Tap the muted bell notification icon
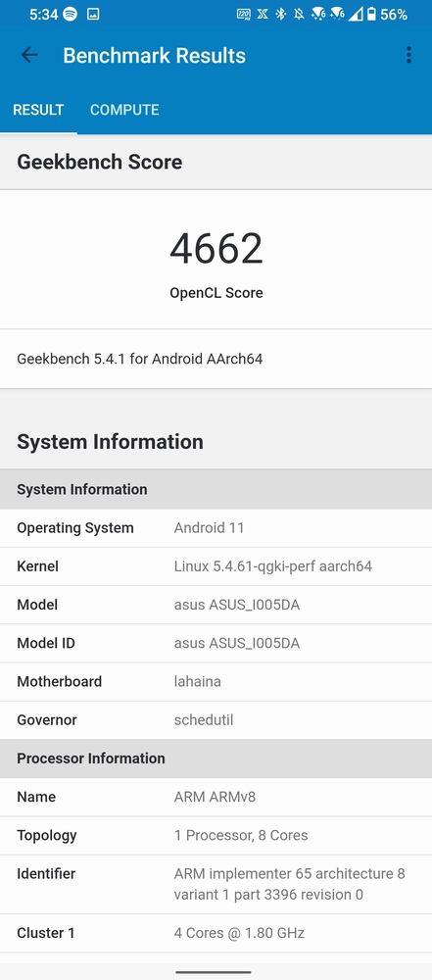The width and height of the screenshot is (432, 980). pyautogui.click(x=299, y=14)
